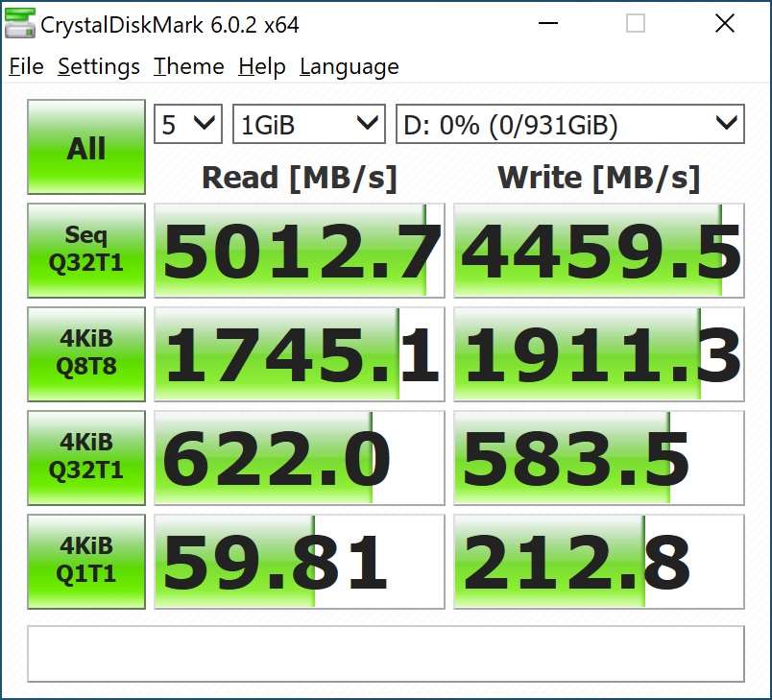The image size is (772, 700).
Task: Minimize the CrystalDiskMark window
Action: pyautogui.click(x=548, y=23)
